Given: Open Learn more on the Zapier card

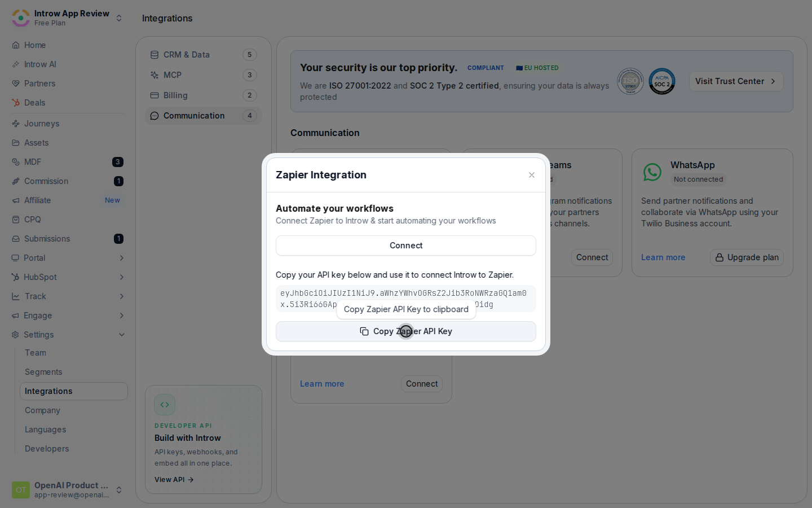Looking at the screenshot, I should [x=322, y=384].
